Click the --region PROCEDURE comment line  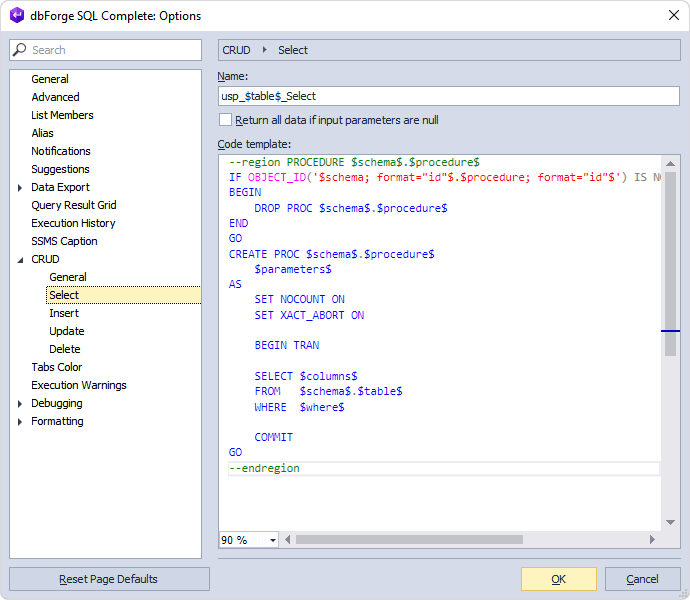click(x=354, y=162)
